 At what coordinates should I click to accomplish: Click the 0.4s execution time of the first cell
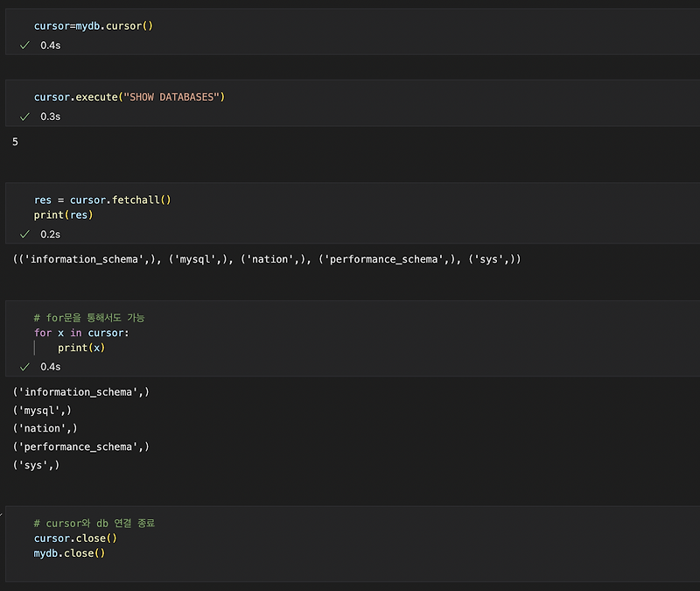pyautogui.click(x=50, y=45)
